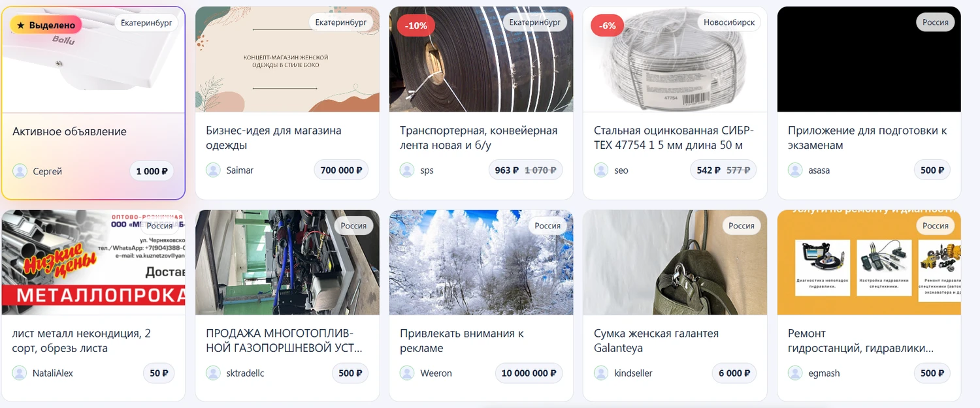Open the Бизнес-идея для магазина одежды listing
Viewport: 980px width, 408px height.
(x=274, y=138)
